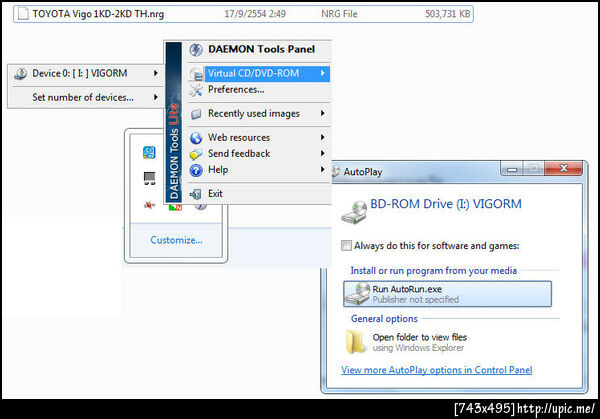600x419 pixels.
Task: Click the green-red flag tray icon
Action: pos(175,207)
